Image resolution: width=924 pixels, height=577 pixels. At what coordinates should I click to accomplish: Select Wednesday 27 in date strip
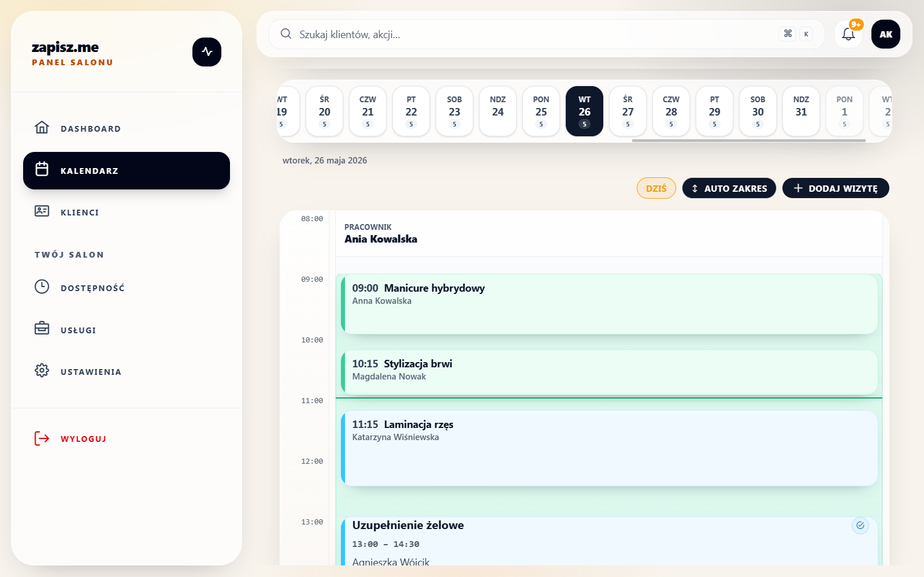pyautogui.click(x=628, y=111)
